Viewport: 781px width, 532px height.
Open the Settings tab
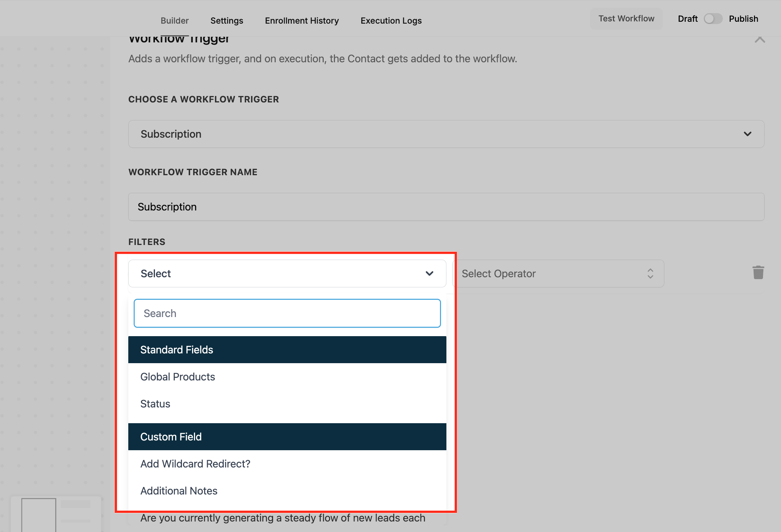point(227,21)
